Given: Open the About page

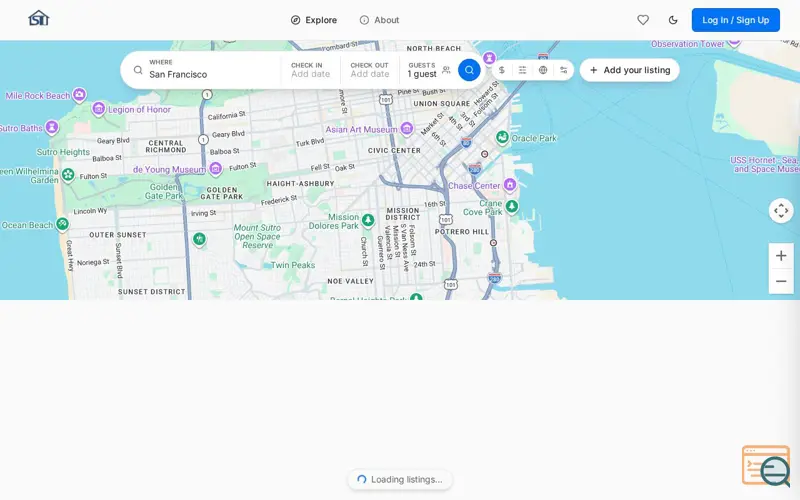Looking at the screenshot, I should click(x=379, y=20).
